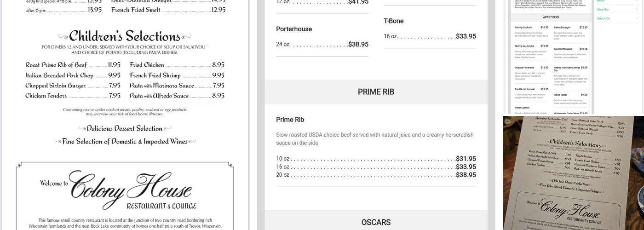Select the 20 oz. Prime Rib price row
Viewport: 644px width, 230px height.
pos(376,175)
